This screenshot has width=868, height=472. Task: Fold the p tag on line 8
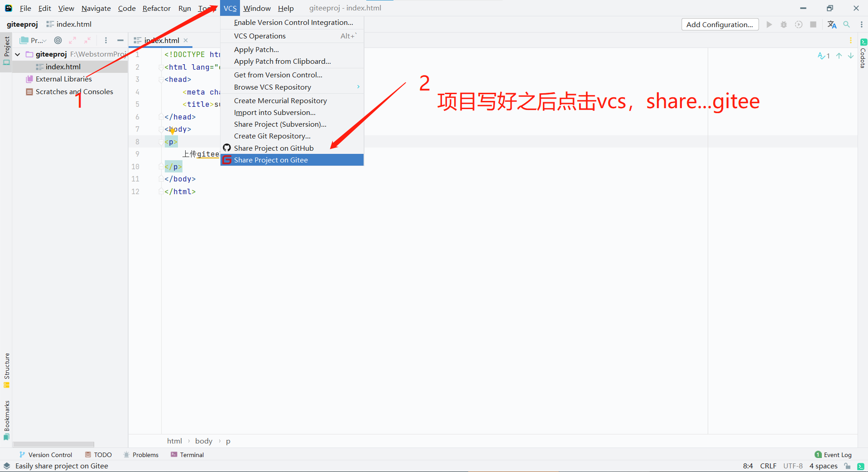point(161,142)
